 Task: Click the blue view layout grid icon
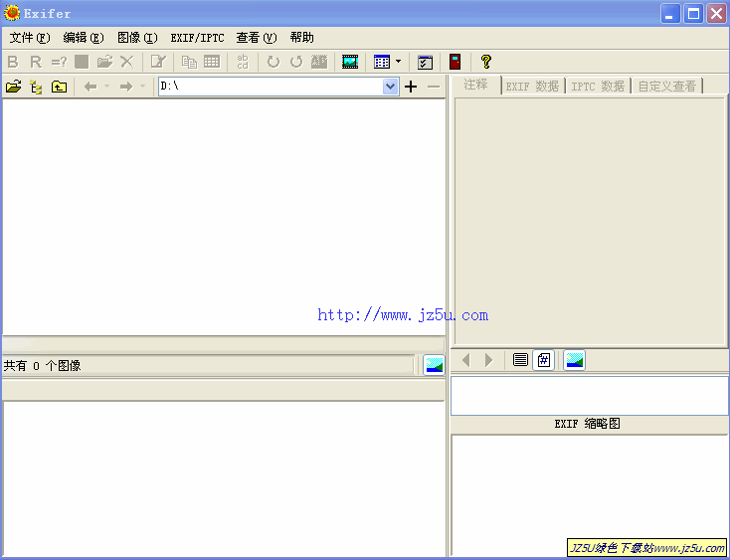point(382,62)
